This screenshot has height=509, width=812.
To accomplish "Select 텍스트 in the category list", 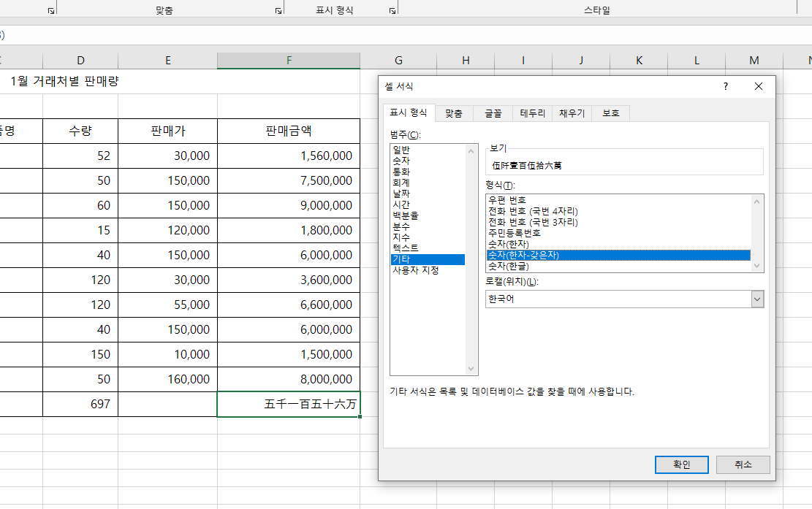I will click(x=428, y=248).
